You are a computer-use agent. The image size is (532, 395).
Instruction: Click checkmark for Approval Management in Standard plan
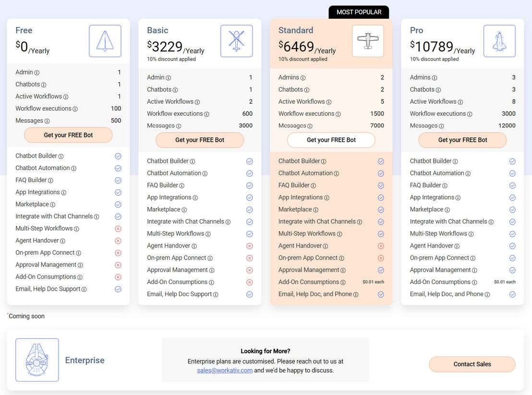coord(381,270)
